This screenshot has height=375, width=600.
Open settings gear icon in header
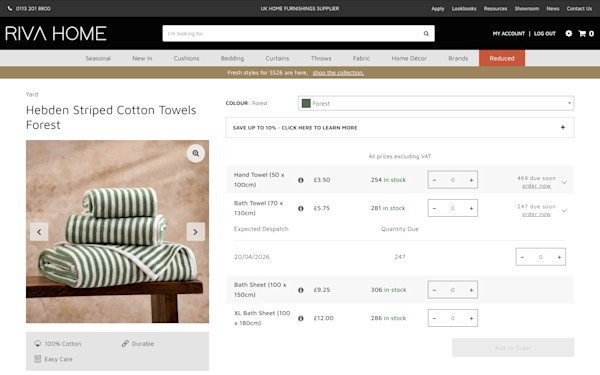569,33
